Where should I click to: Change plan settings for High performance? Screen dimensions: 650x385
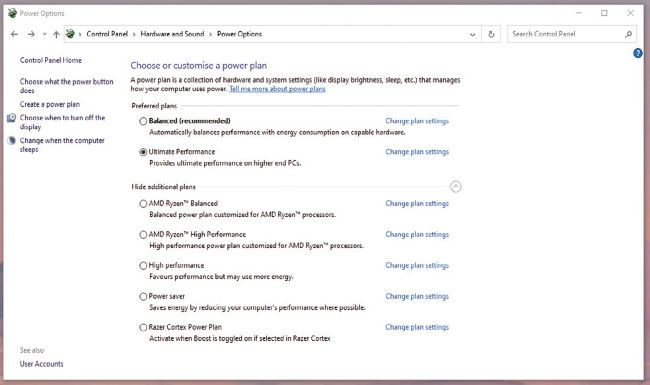(417, 265)
